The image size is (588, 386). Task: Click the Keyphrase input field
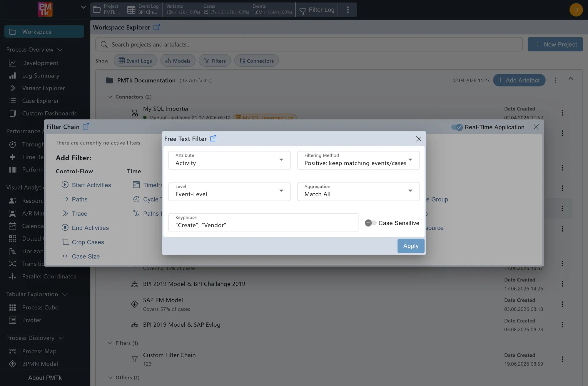pos(263,222)
